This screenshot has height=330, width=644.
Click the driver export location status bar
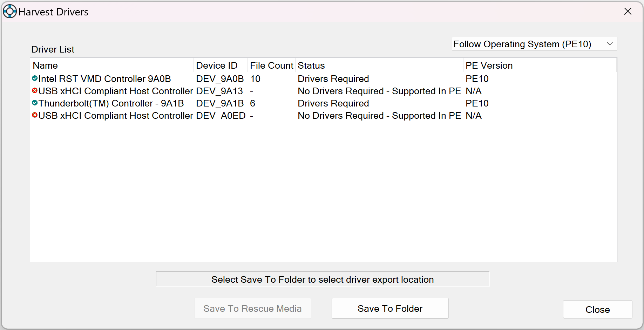click(x=323, y=280)
